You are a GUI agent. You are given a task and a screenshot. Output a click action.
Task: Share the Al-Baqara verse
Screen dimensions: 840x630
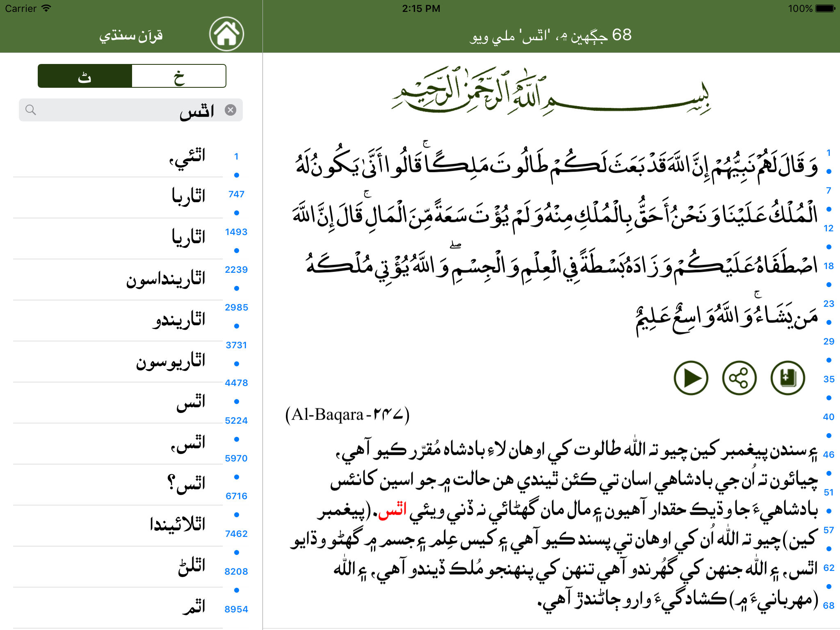tap(739, 378)
